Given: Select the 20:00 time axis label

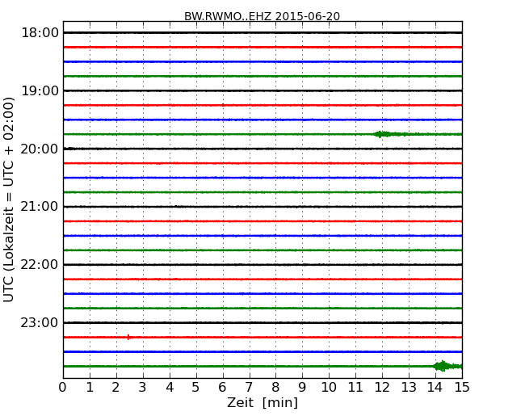Looking at the screenshot, I should tap(40, 149).
